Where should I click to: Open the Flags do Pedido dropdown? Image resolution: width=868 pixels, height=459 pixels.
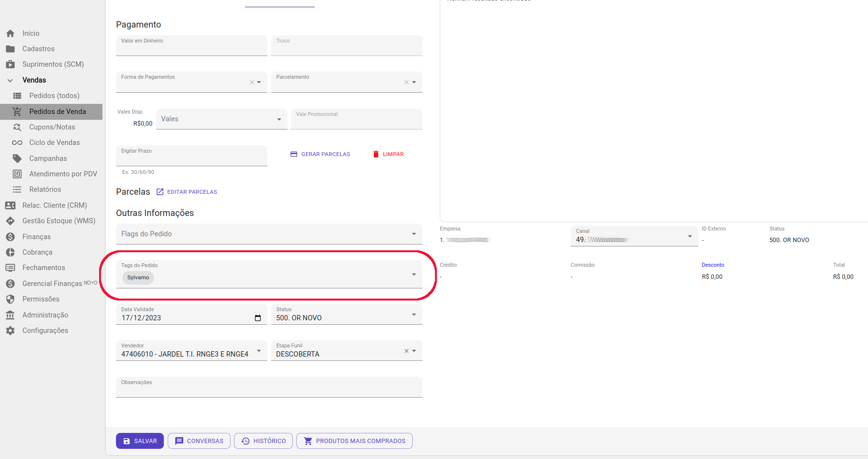269,234
